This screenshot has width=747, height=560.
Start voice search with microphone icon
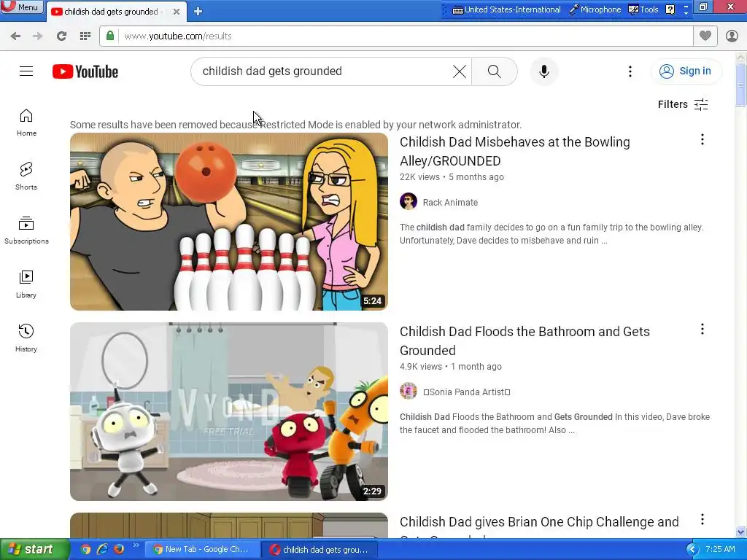pyautogui.click(x=543, y=71)
